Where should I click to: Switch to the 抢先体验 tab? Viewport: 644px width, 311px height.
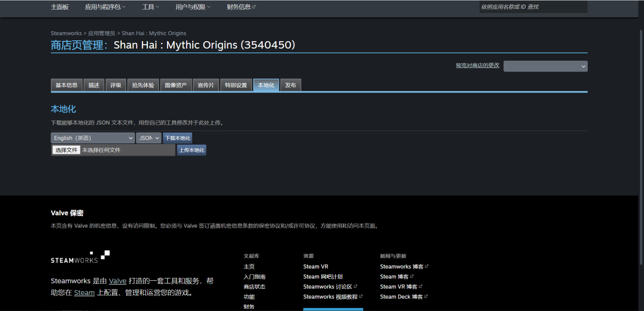(143, 85)
